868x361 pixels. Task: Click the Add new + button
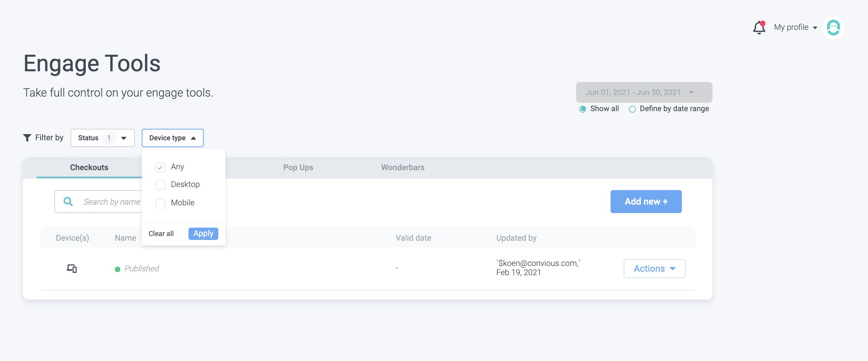click(646, 202)
